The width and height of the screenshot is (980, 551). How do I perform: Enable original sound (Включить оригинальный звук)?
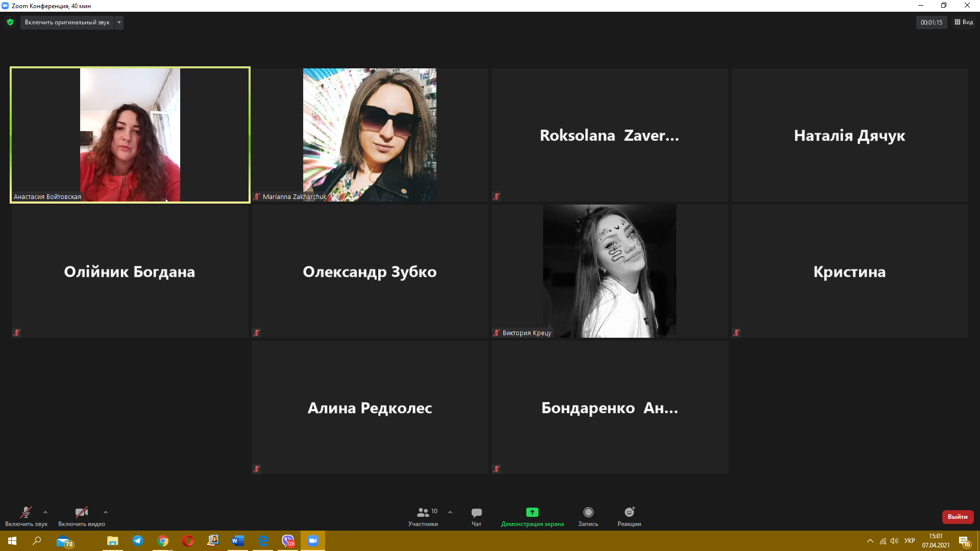tap(67, 22)
